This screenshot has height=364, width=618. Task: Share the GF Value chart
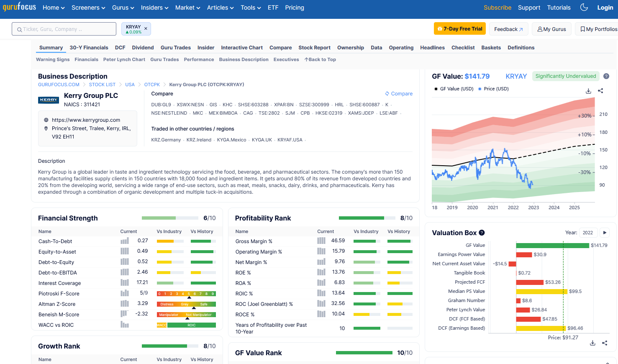tap(600, 91)
